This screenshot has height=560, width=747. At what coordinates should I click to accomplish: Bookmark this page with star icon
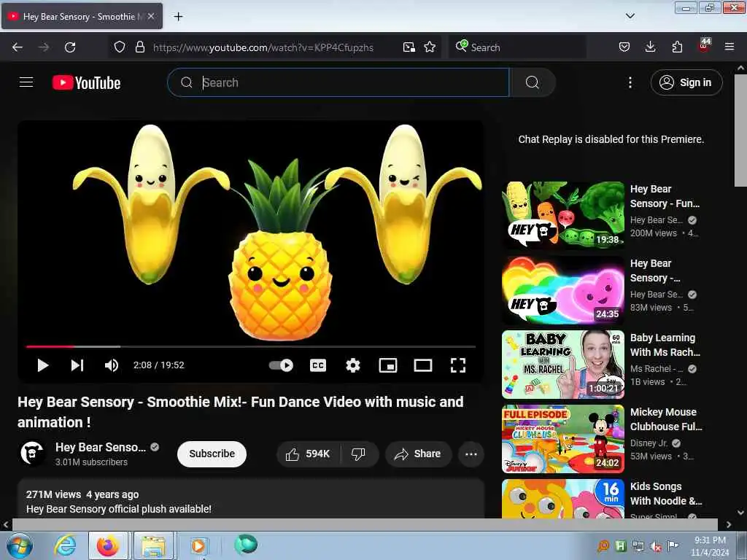pos(430,47)
